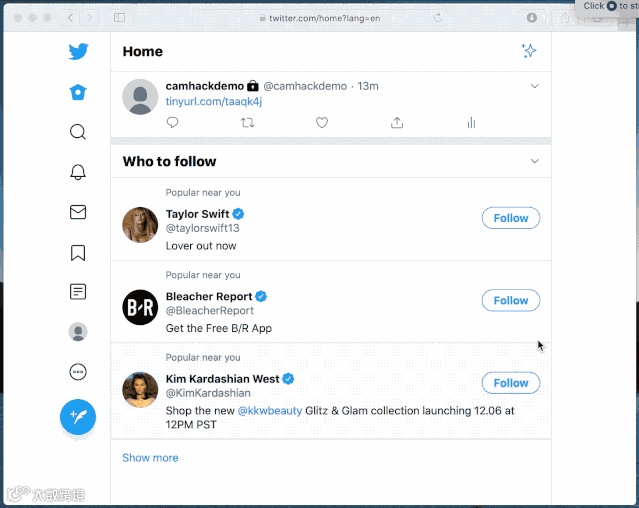
Task: Collapse the Who to follow chevron
Action: (535, 161)
